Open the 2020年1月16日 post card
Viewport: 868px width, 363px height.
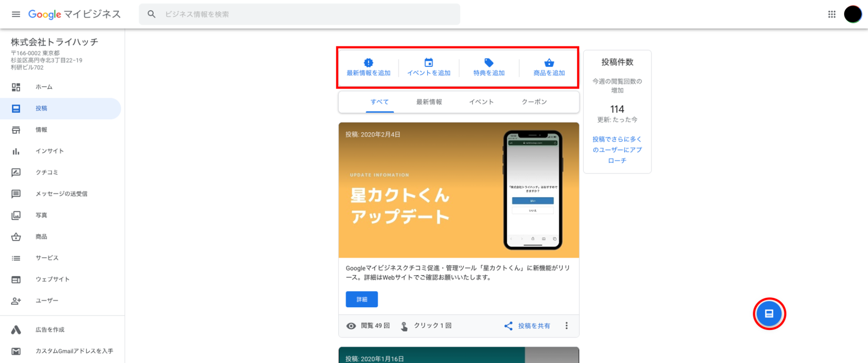point(458,355)
